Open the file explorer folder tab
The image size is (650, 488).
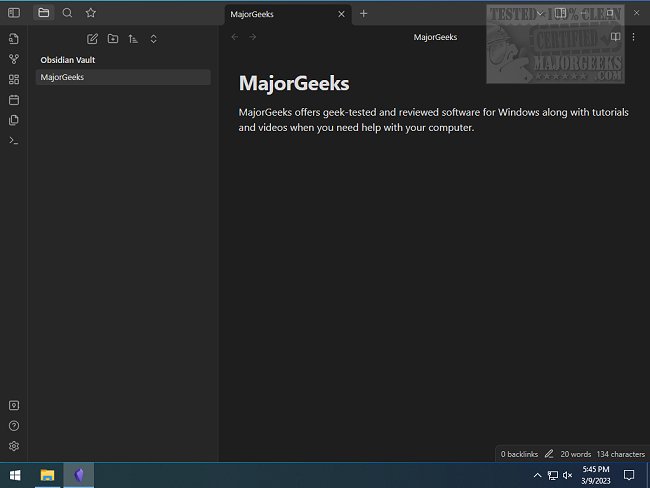44,13
